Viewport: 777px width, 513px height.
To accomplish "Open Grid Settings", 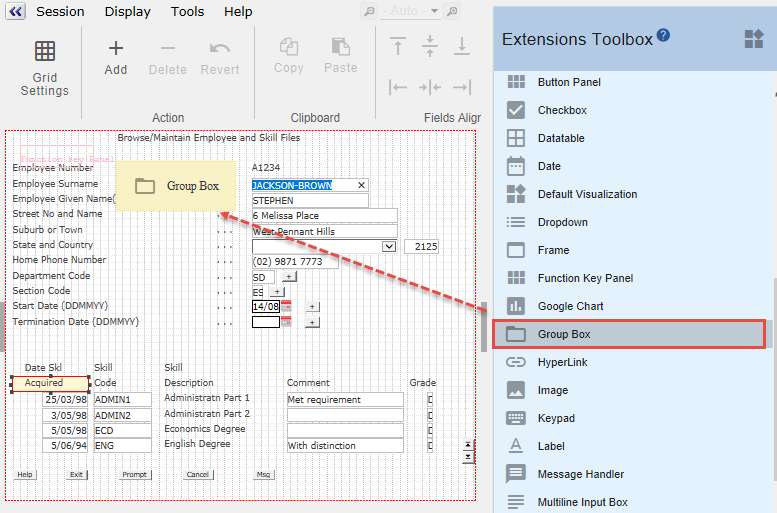I will coord(45,68).
